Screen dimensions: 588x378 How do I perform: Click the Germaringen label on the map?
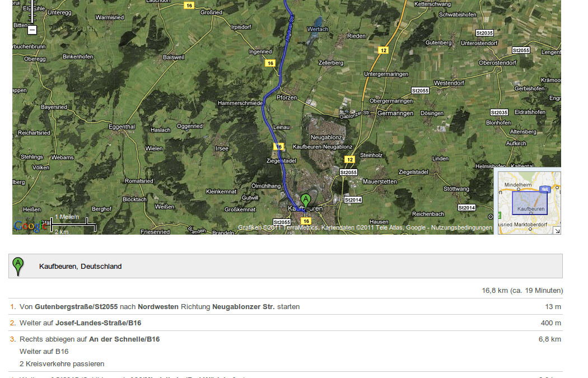click(395, 113)
